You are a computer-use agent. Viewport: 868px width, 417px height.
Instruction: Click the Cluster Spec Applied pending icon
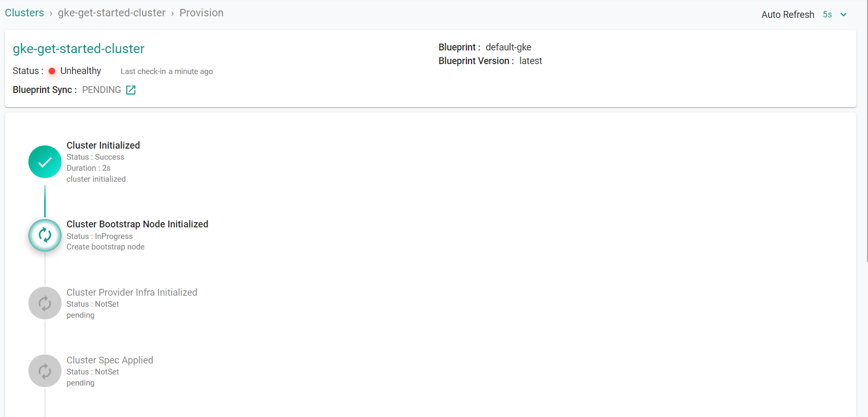[x=45, y=371]
